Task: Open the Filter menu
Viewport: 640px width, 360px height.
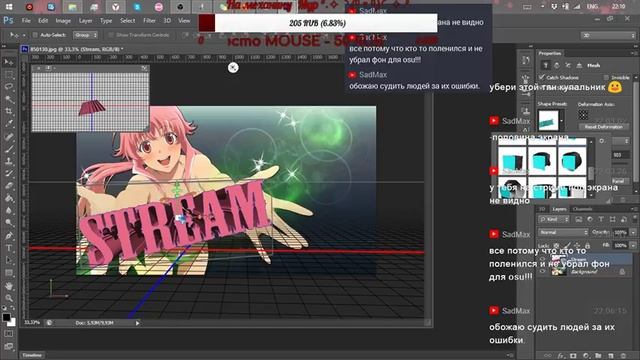Action: pos(149,20)
